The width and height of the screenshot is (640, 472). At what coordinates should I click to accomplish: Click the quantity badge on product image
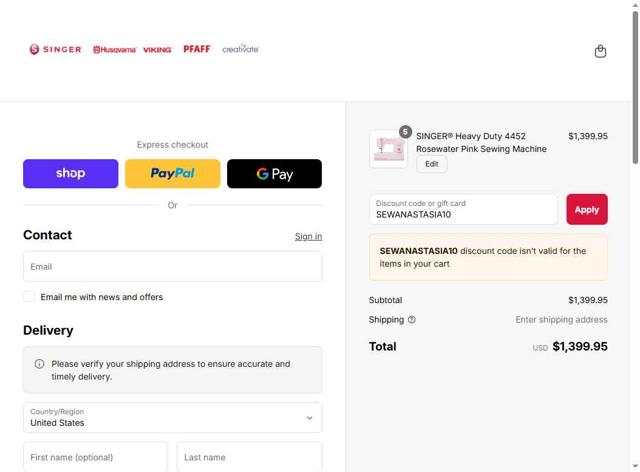(x=405, y=131)
